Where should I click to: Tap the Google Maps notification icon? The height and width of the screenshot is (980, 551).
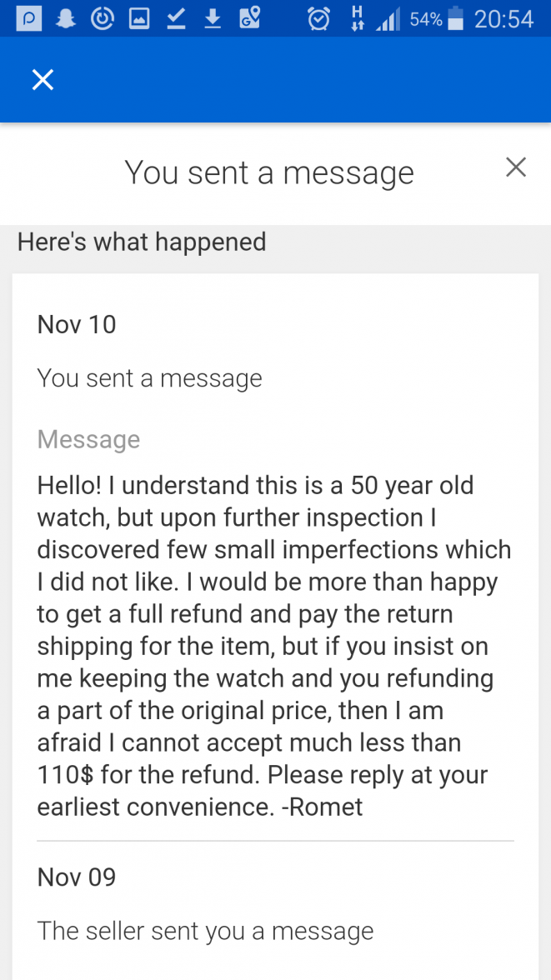250,18
